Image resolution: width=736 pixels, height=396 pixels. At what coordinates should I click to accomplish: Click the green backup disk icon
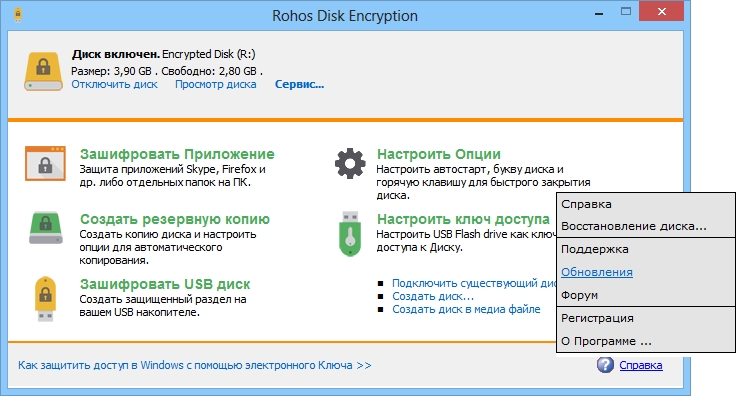click(x=46, y=228)
